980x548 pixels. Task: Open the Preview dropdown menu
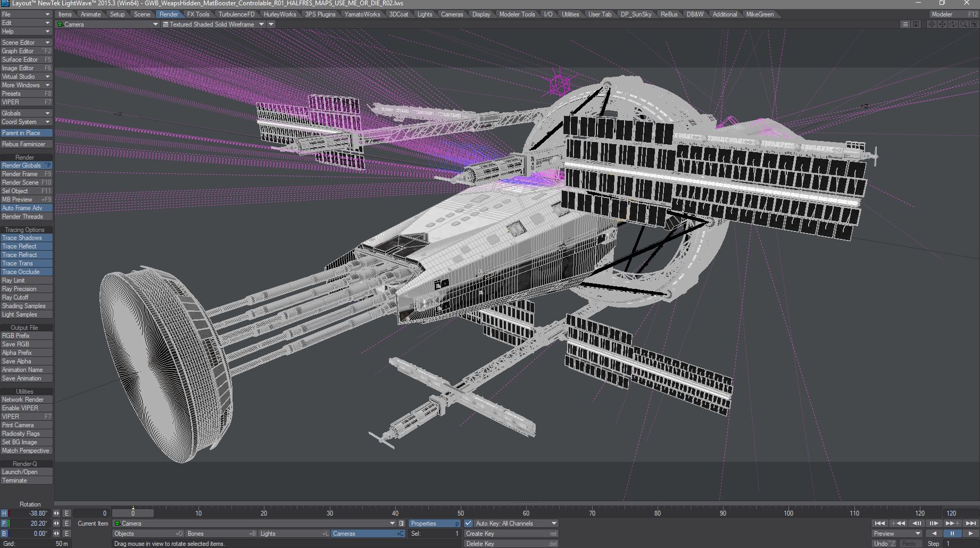(x=897, y=534)
